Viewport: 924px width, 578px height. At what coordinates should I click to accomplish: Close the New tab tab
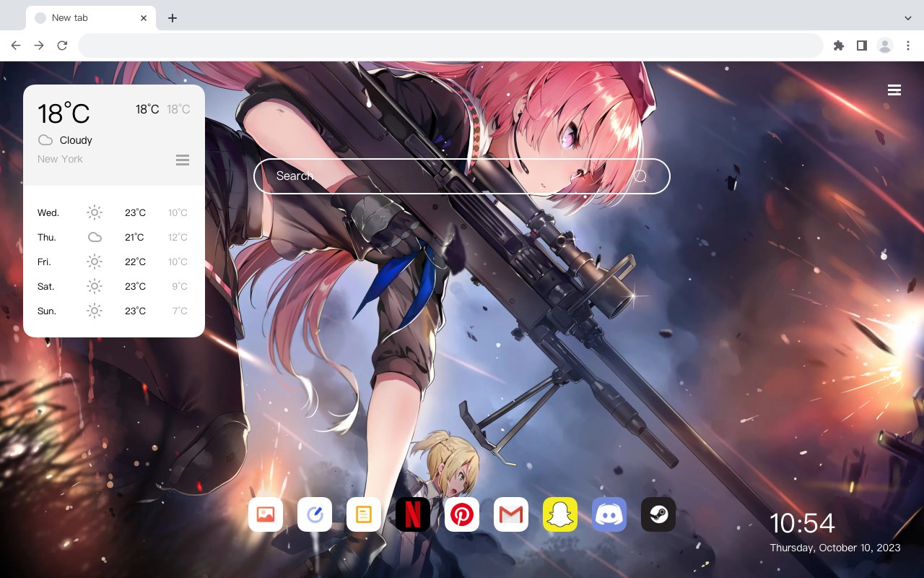pos(144,17)
